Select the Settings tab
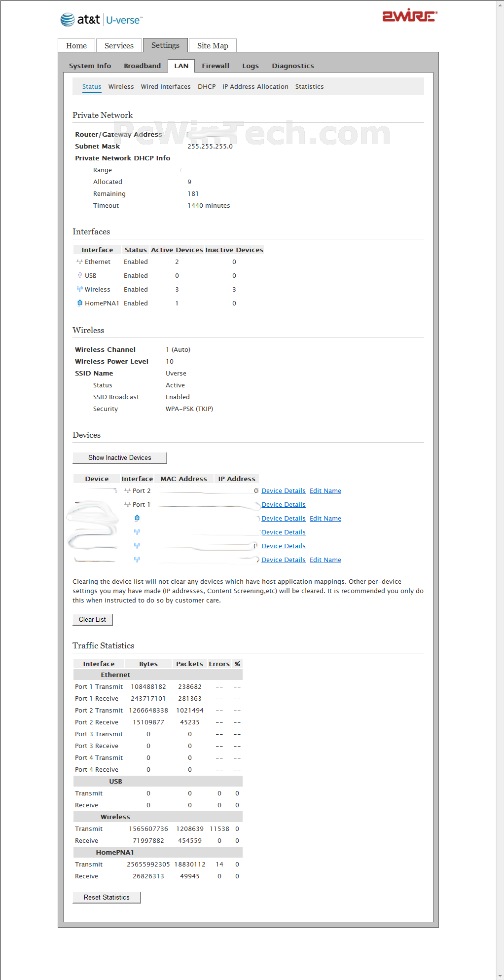 (x=165, y=45)
